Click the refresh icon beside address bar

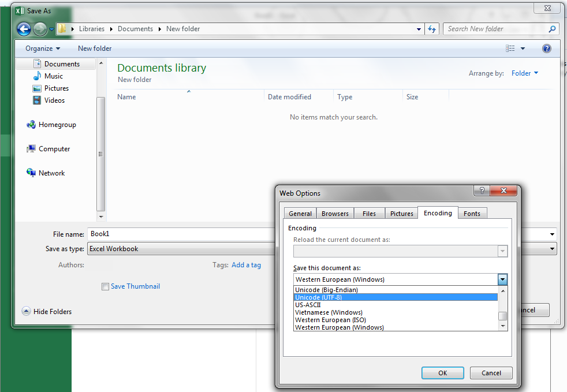[x=432, y=29]
